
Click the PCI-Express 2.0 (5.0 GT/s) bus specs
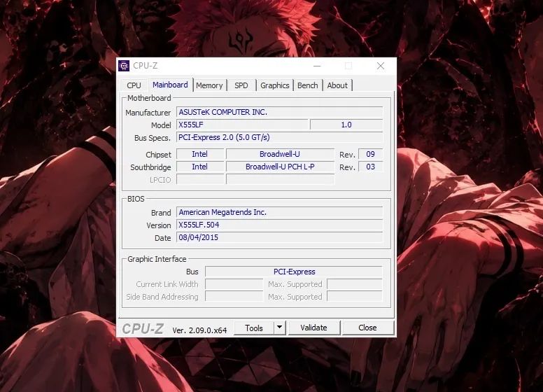(x=280, y=137)
